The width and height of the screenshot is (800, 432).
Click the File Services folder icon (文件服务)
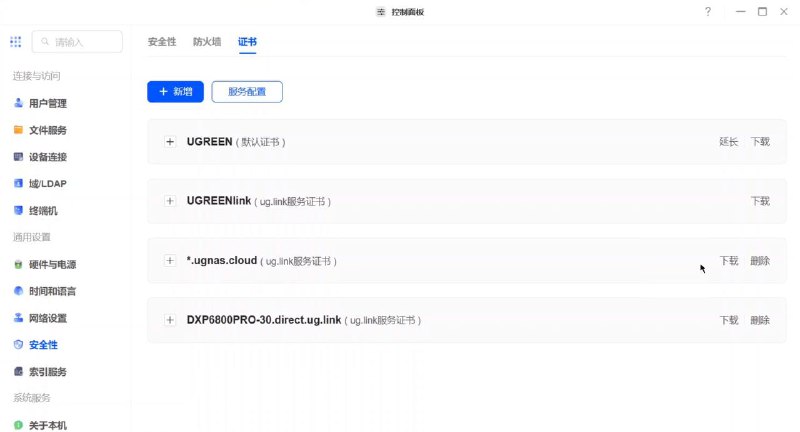(18, 130)
